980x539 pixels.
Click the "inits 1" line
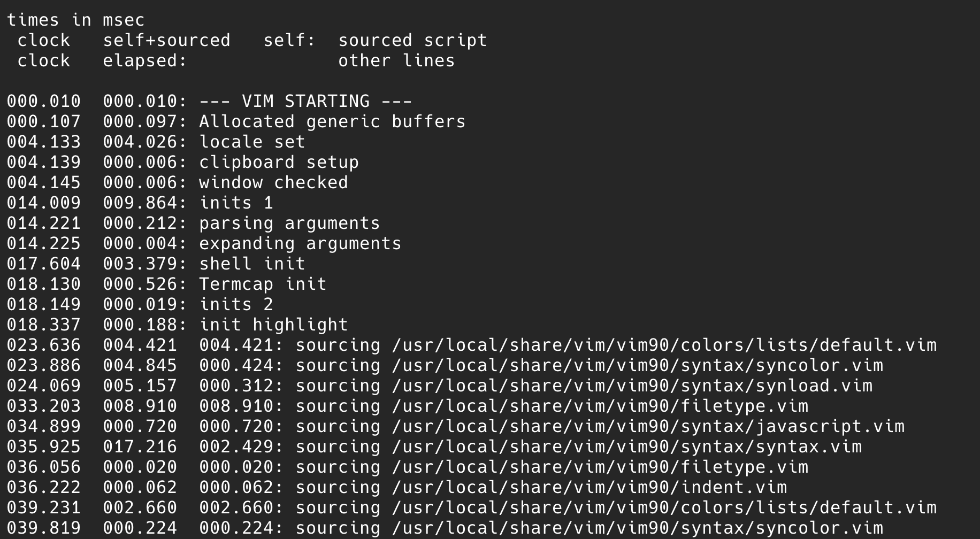tap(236, 203)
